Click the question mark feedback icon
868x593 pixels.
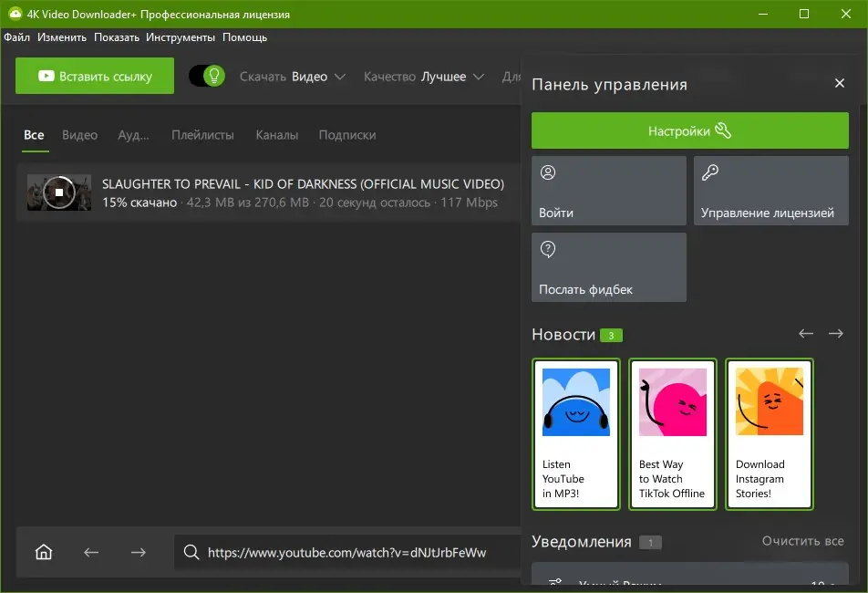point(548,249)
